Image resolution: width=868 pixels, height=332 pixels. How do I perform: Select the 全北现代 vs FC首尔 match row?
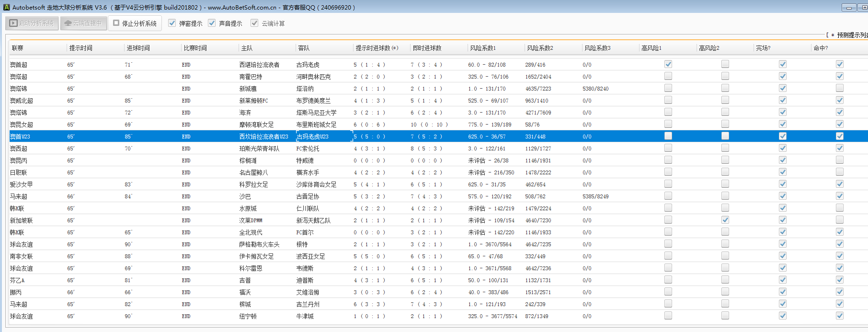tap(251, 232)
